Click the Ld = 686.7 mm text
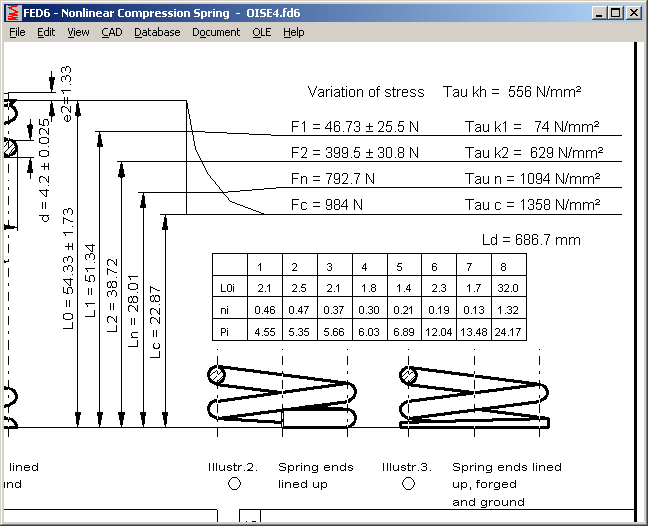This screenshot has height=526, width=648. coord(531,241)
